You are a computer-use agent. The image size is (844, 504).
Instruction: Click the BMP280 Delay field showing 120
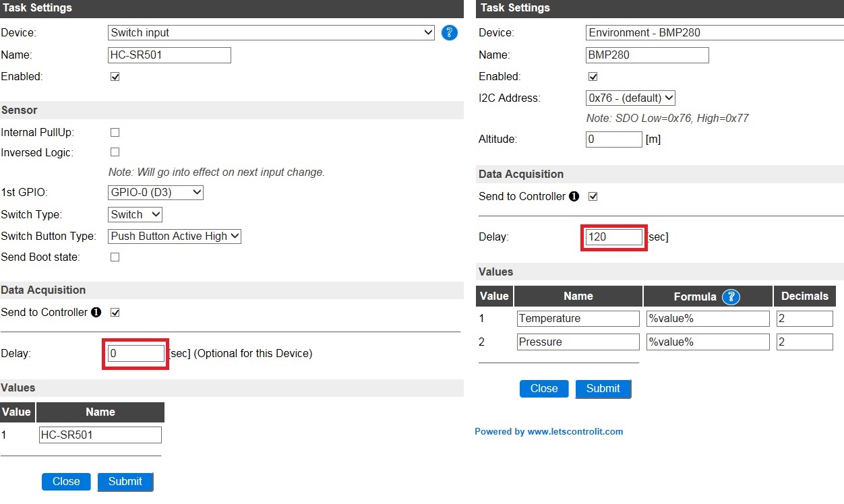pos(613,237)
